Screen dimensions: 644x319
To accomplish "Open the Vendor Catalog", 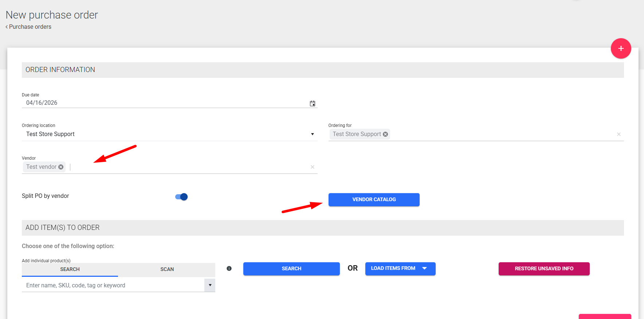I will tap(374, 199).
